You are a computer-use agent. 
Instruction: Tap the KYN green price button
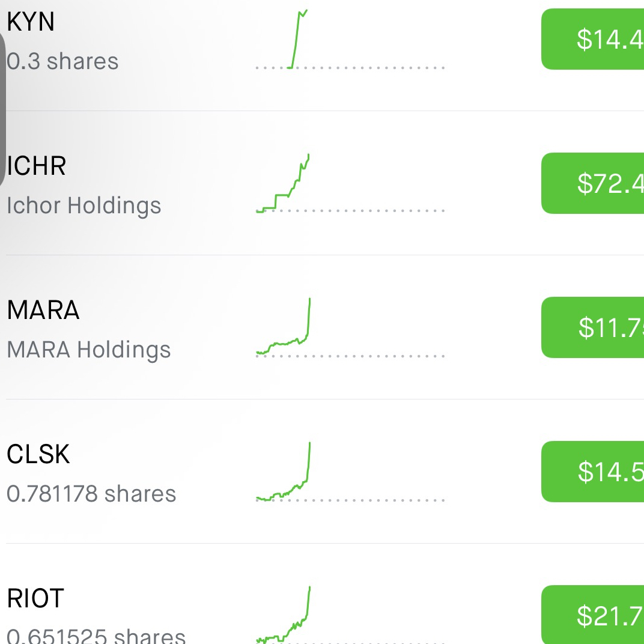[593, 39]
